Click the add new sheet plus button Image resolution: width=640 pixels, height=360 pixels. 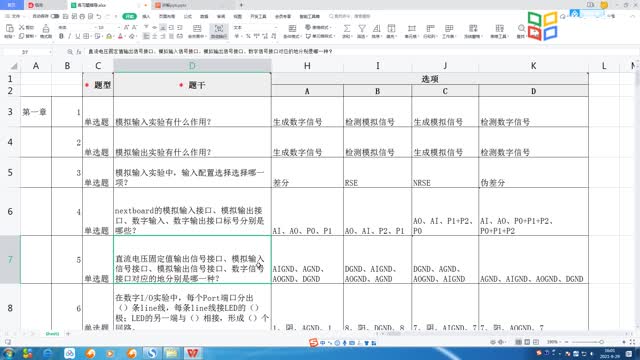coord(68,334)
